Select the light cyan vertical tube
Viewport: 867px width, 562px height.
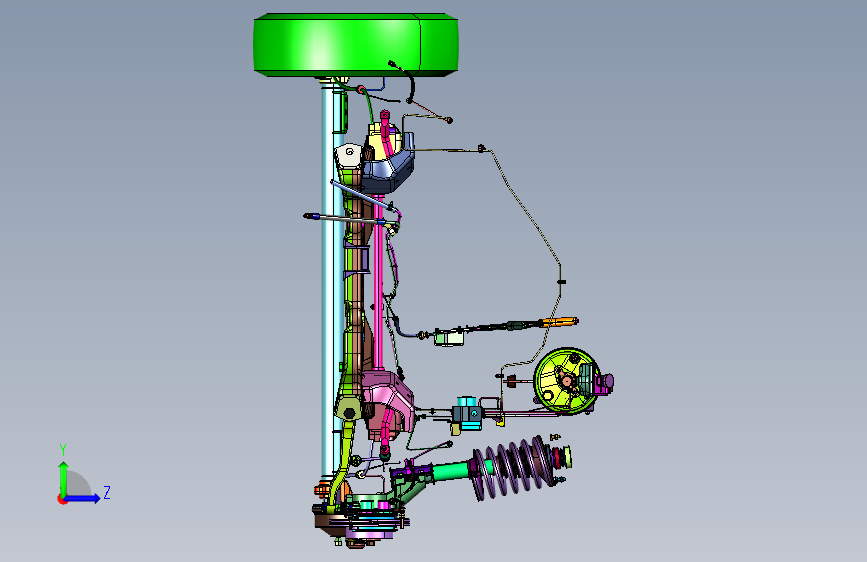pyautogui.click(x=328, y=282)
